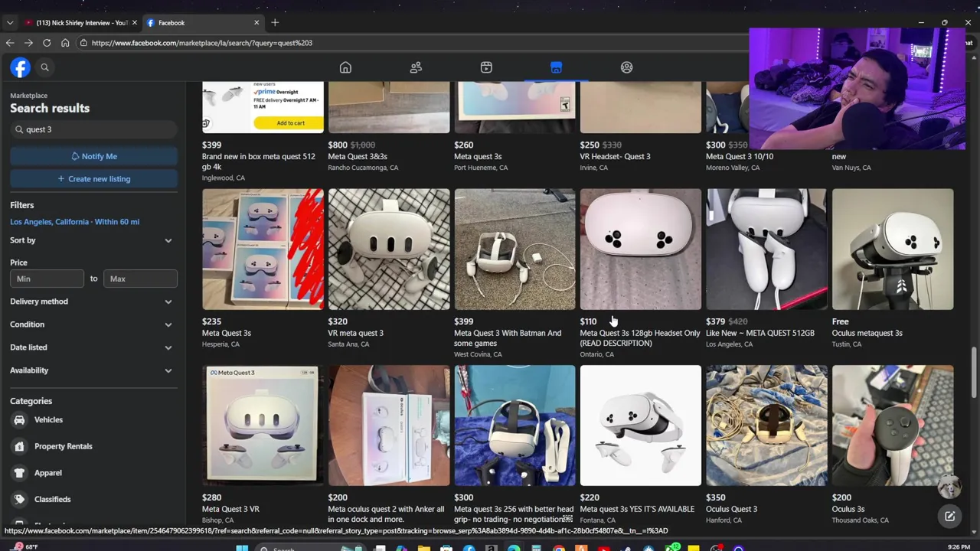Click the quest 3 marketplace search box
Viewport: 980px width, 551px height.
tap(93, 129)
